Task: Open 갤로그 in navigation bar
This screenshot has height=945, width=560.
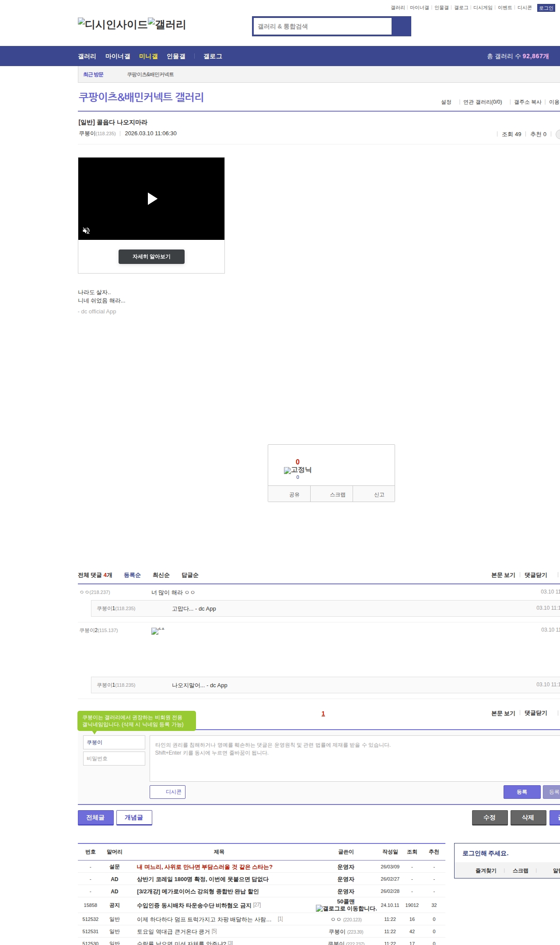Action: coord(213,56)
